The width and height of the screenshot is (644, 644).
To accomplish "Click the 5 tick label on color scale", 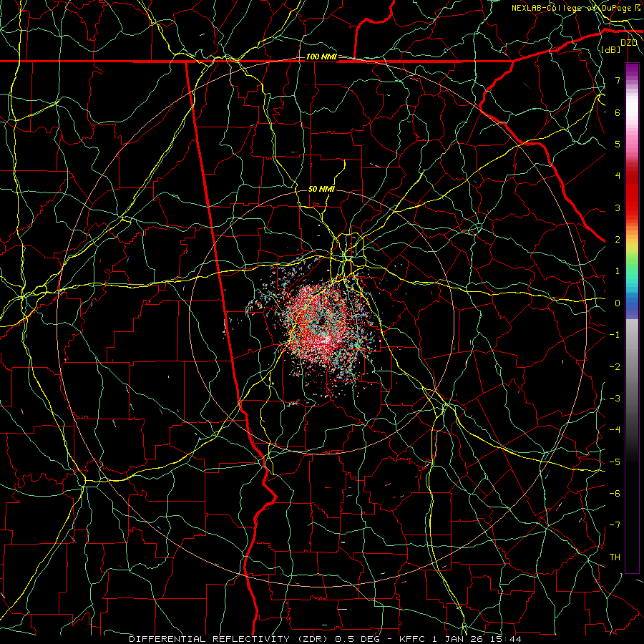I will tap(618, 144).
